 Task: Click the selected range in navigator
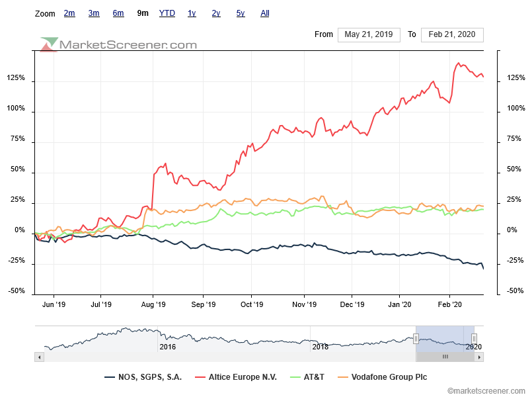coord(445,339)
